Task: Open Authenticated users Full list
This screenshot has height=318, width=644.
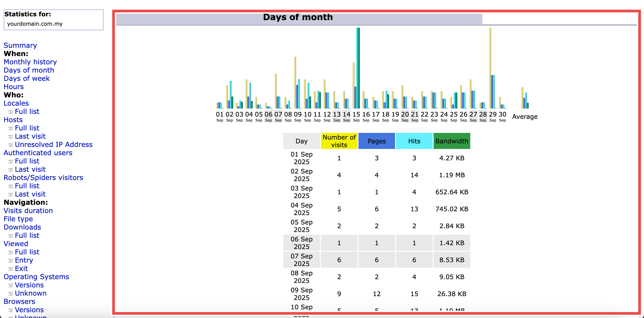Action: (x=27, y=161)
